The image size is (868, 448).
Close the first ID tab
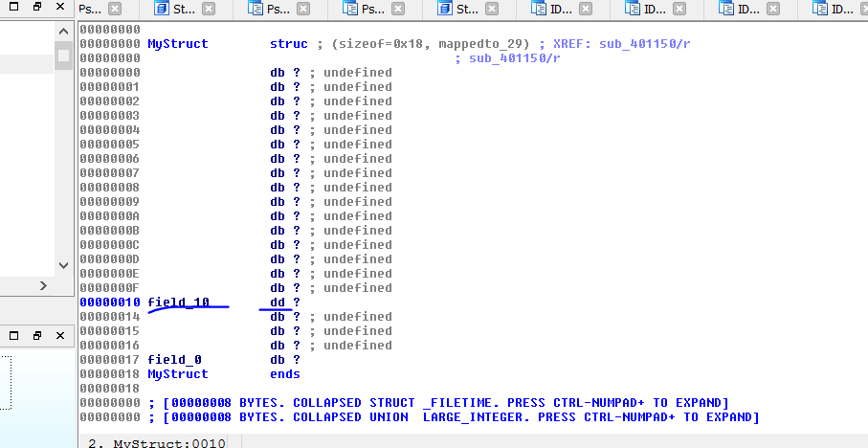click(x=584, y=10)
